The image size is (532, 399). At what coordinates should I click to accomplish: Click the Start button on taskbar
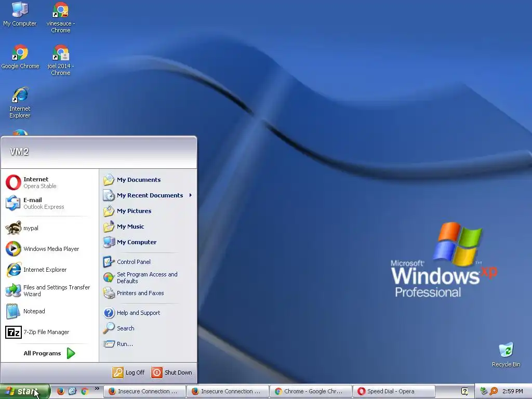[25, 391]
